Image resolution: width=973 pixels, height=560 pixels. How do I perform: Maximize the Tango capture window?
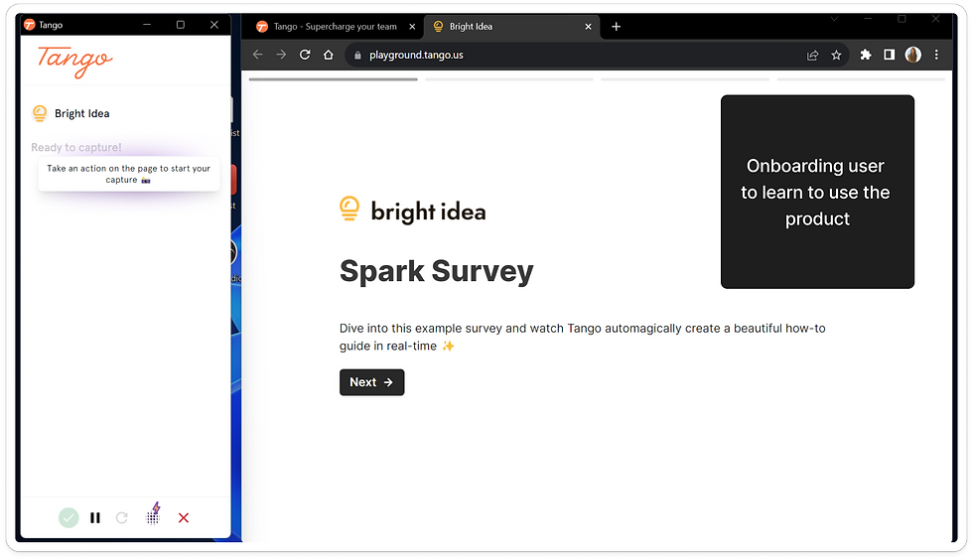point(181,24)
